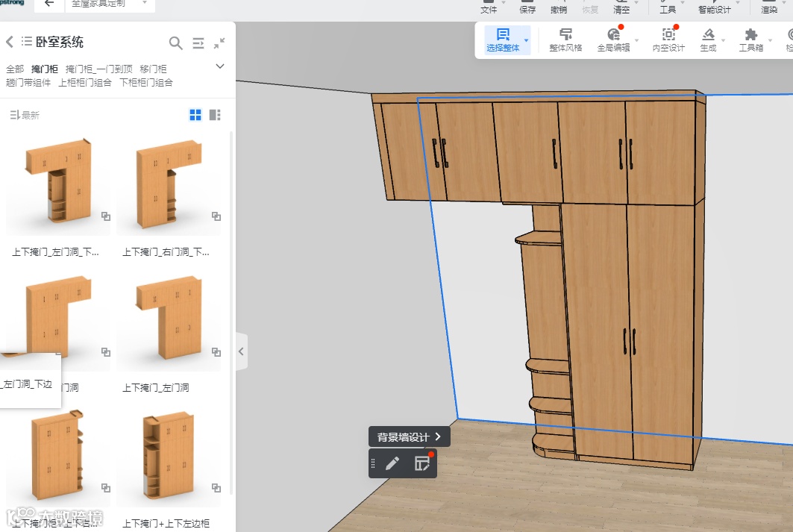793x532 pixels.
Task: Select the 上柜柜门组合 category tab
Action: pyautogui.click(x=85, y=83)
